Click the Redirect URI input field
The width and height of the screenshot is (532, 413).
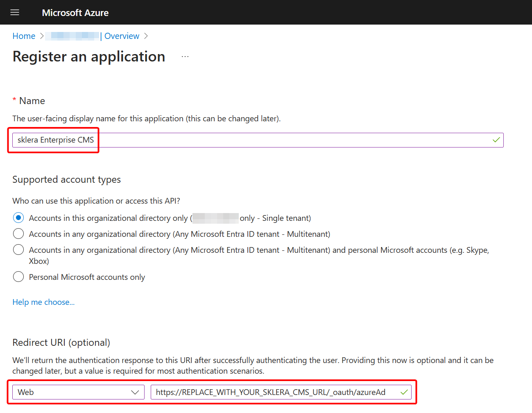tap(281, 392)
